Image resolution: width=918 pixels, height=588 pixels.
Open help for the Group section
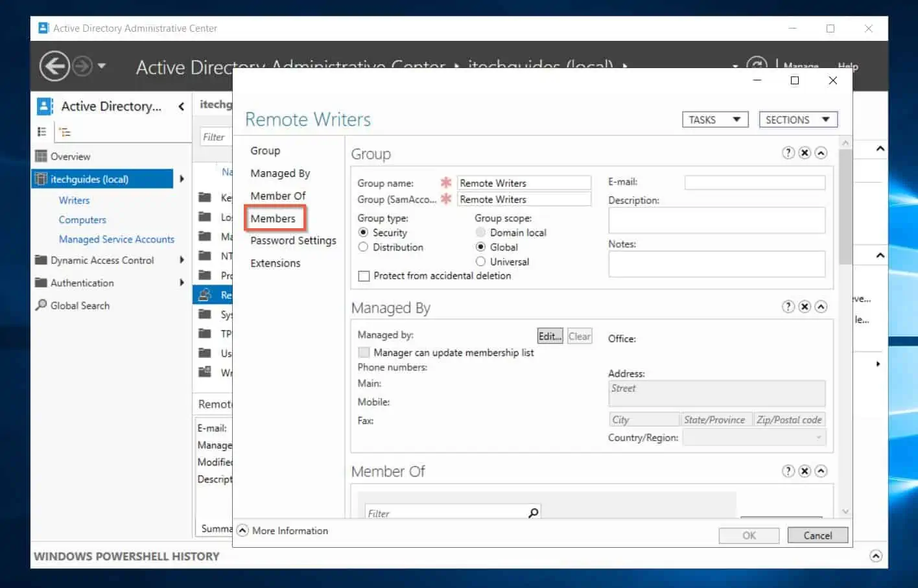[x=788, y=153]
